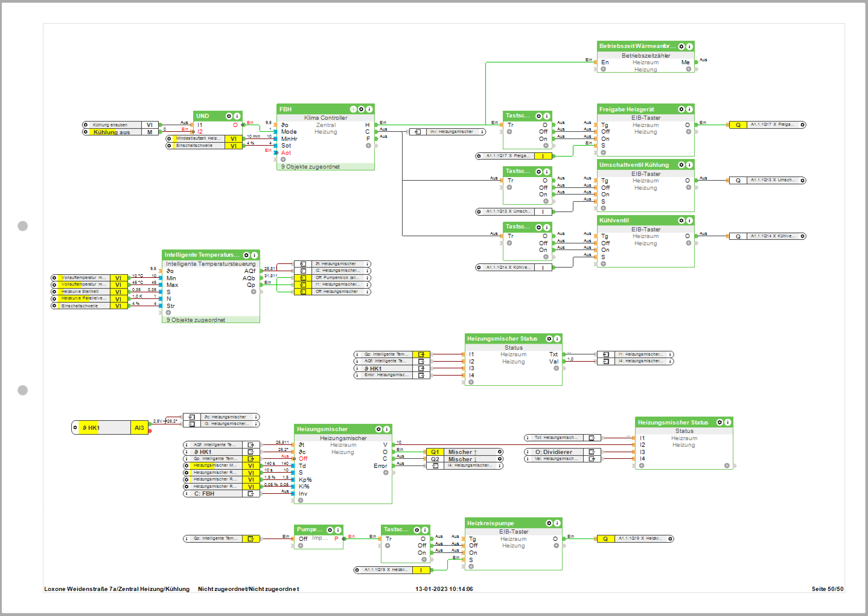The image size is (868, 616).
Task: Click info icon on Kühlventil block
Action: pyautogui.click(x=689, y=221)
